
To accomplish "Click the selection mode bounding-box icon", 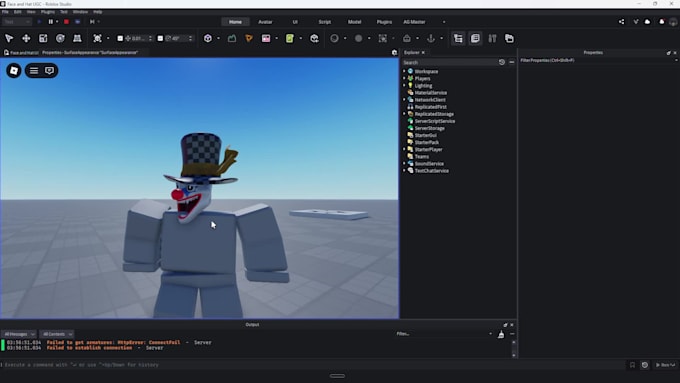I will click(x=98, y=39).
